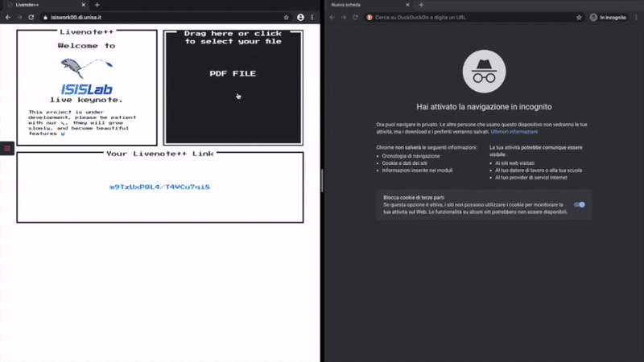Click the 'Cronologia di navigazione' list item
The image size is (644, 362).
click(411, 156)
